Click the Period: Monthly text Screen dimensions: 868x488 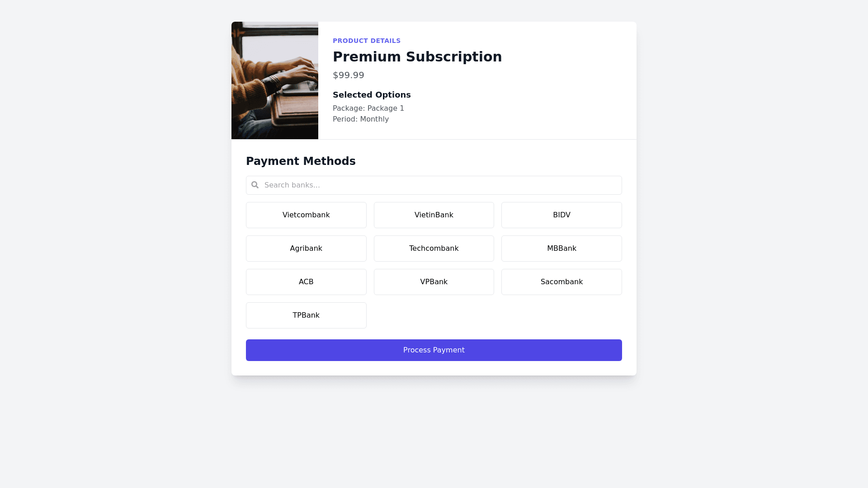[360, 119]
